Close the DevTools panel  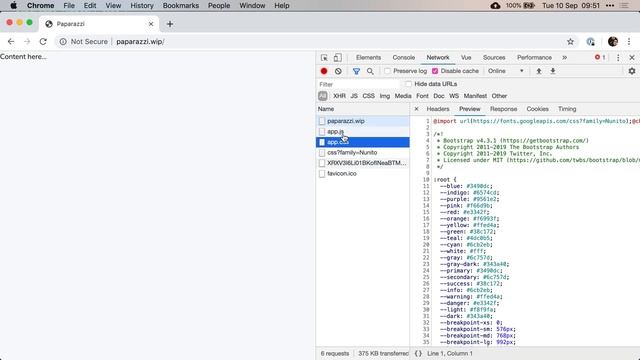632,58
